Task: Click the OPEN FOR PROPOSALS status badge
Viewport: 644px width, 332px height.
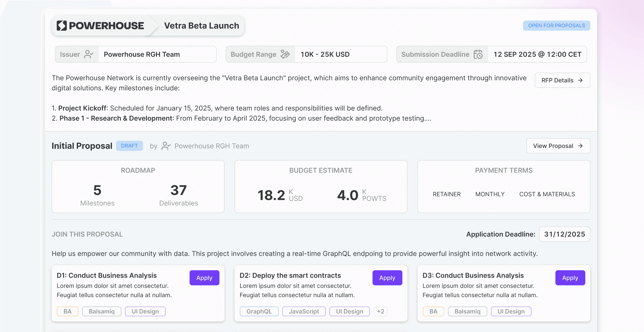Action: pyautogui.click(x=556, y=26)
